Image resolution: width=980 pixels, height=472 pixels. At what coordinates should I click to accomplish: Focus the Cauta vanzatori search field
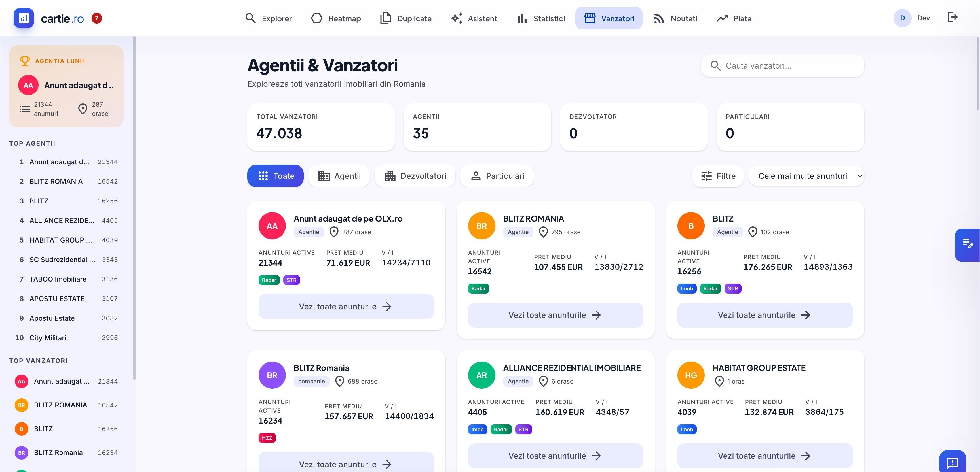[783, 66]
